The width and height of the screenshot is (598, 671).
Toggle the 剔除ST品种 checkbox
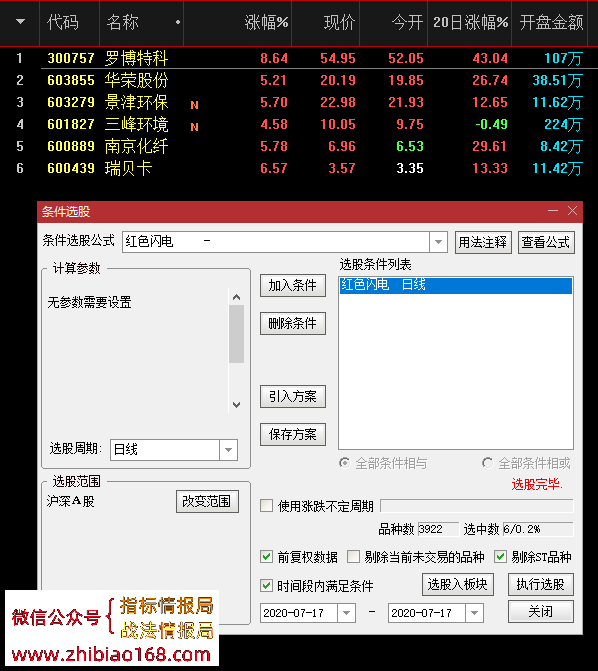500,557
